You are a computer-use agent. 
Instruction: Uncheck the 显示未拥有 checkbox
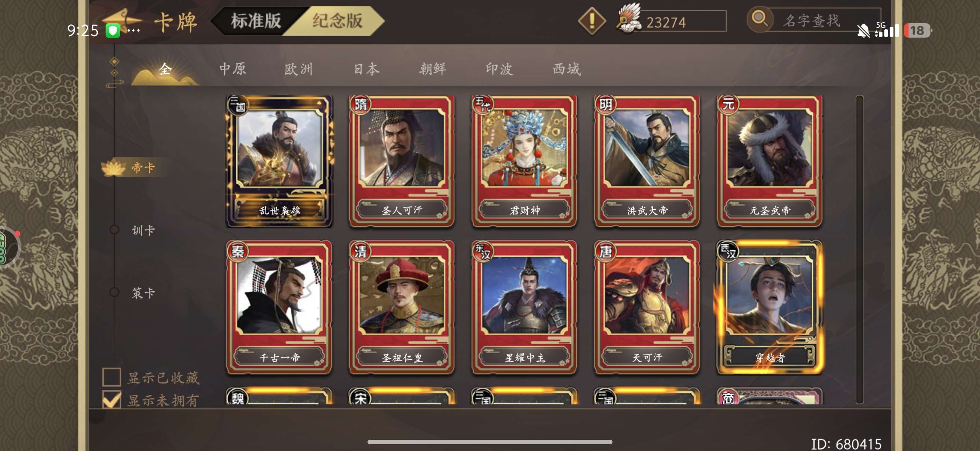tap(112, 399)
